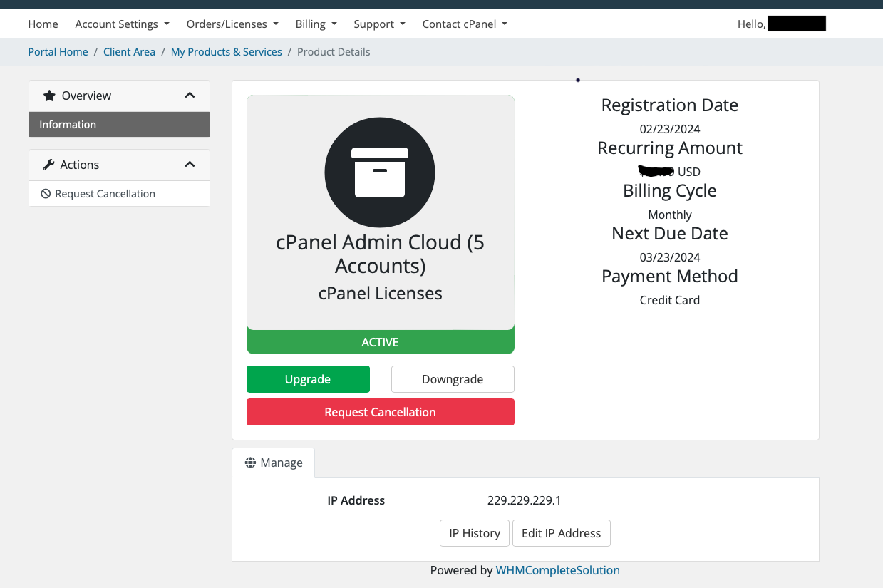Open the Billing dropdown menu

316,24
